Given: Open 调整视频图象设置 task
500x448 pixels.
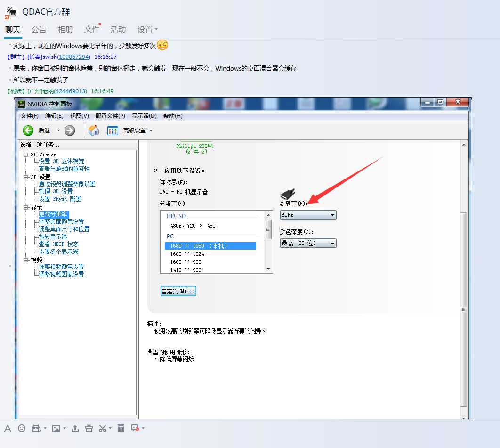Looking at the screenshot, I should [x=61, y=275].
